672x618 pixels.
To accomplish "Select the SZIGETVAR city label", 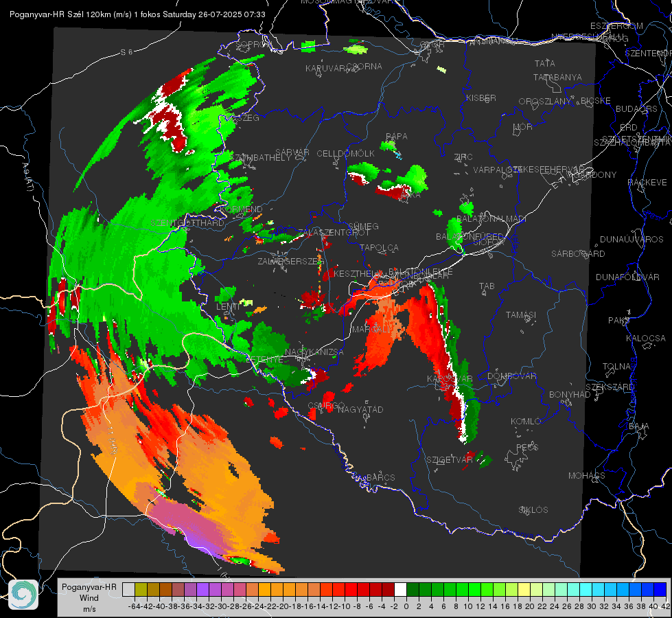I will pos(450,460).
